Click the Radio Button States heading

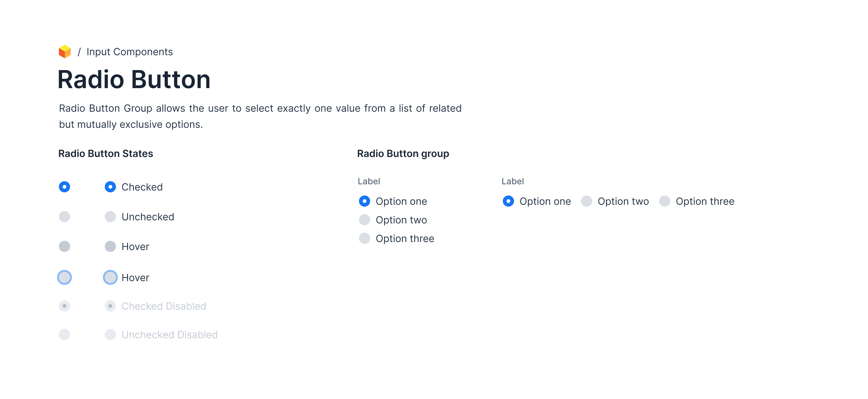(105, 154)
